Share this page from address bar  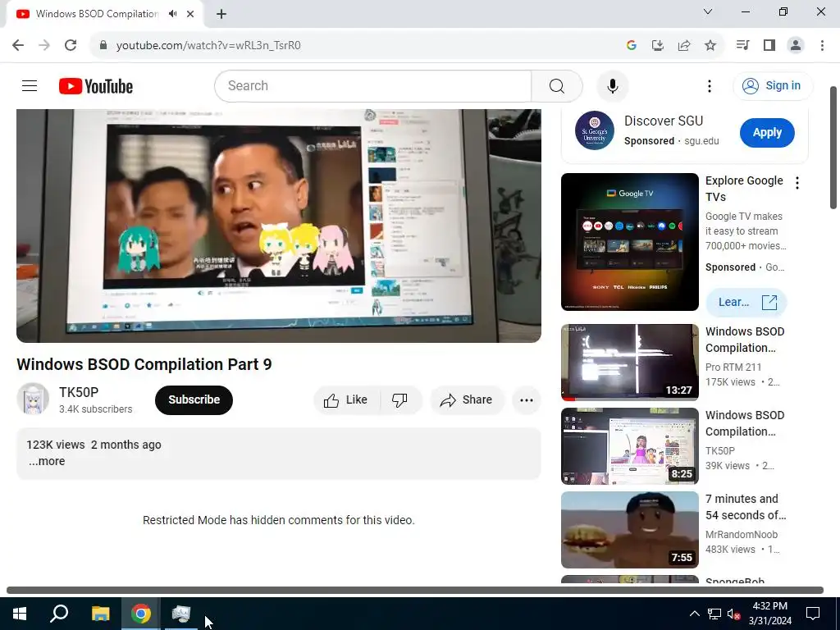coord(683,45)
